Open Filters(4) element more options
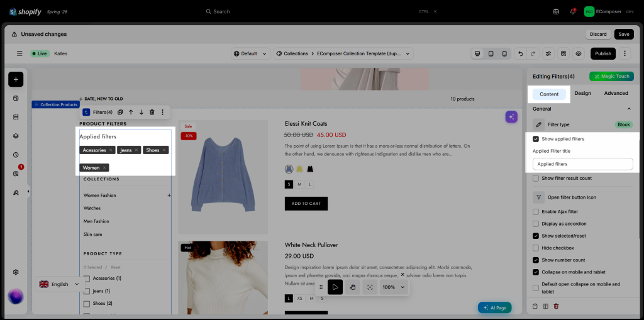 (163, 112)
